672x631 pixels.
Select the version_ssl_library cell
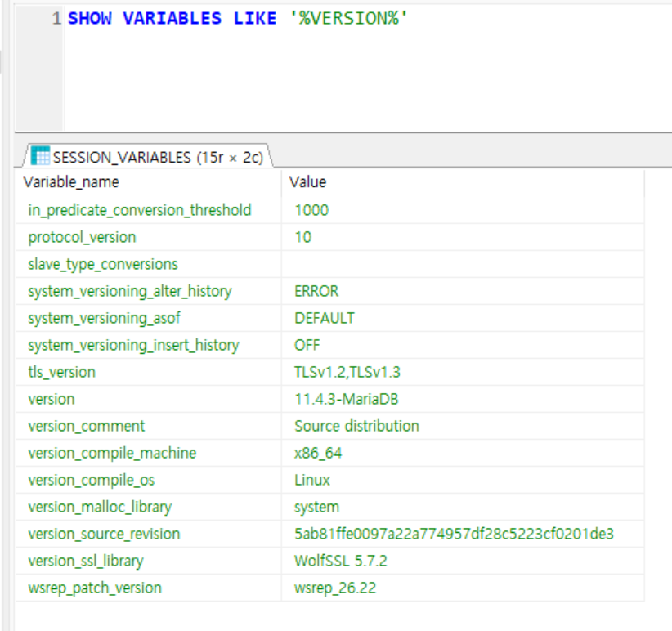point(148,562)
